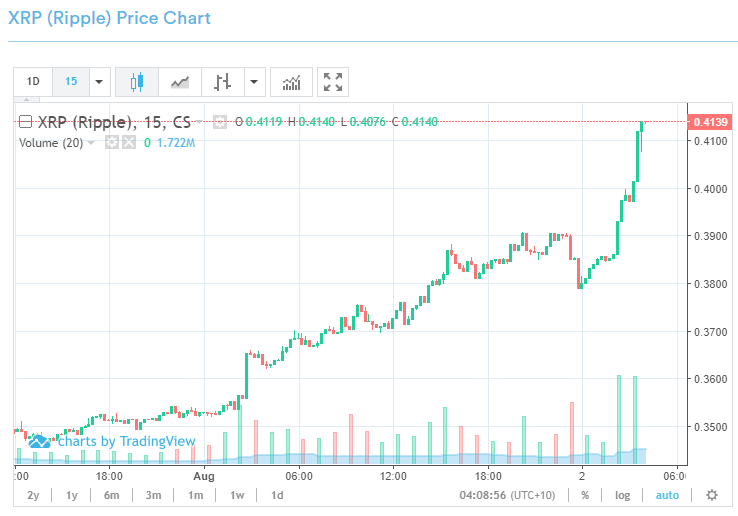Open the chart settings gear at bottom right
The image size is (738, 516).
712,495
